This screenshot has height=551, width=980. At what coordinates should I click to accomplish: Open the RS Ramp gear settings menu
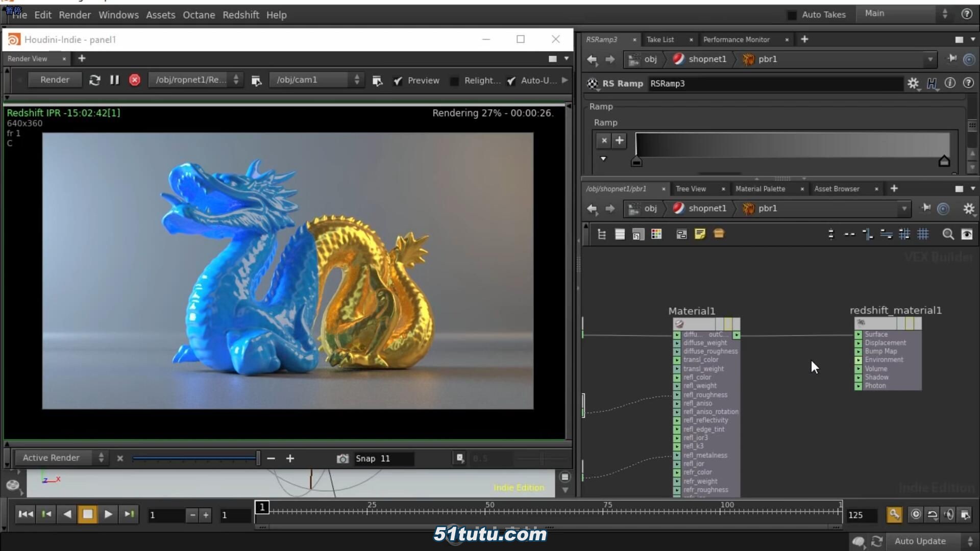[x=913, y=83]
